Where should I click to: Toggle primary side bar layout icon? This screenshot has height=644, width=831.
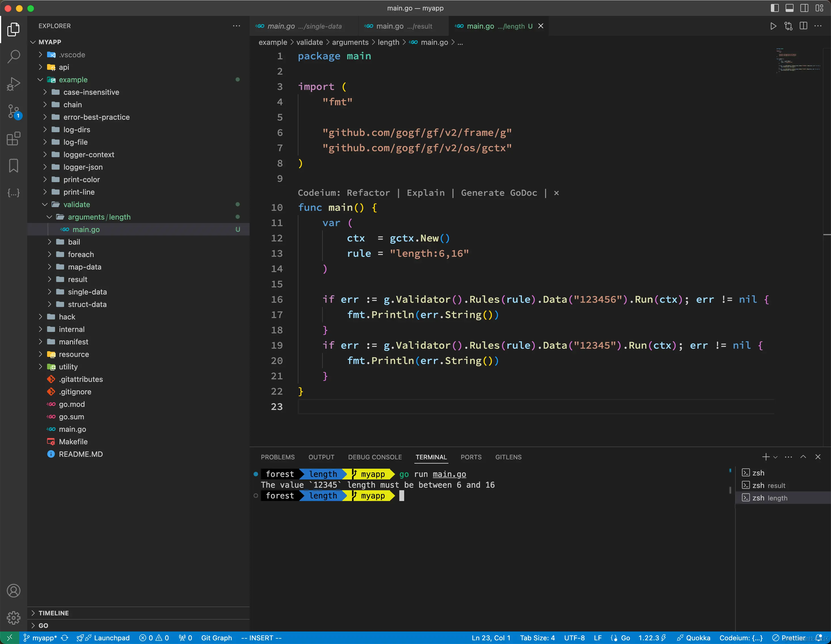pos(775,8)
